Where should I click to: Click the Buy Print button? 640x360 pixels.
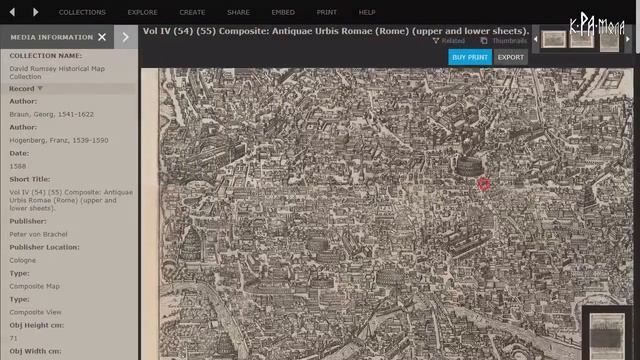470,57
